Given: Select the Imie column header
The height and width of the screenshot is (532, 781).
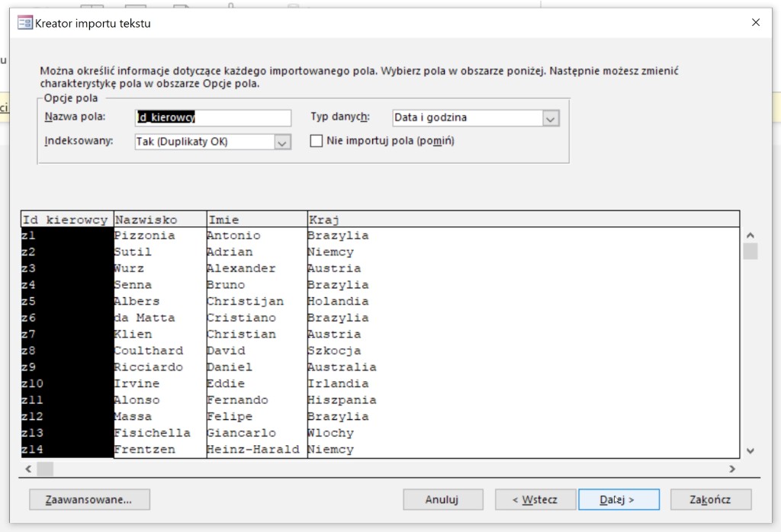Looking at the screenshot, I should (256, 220).
